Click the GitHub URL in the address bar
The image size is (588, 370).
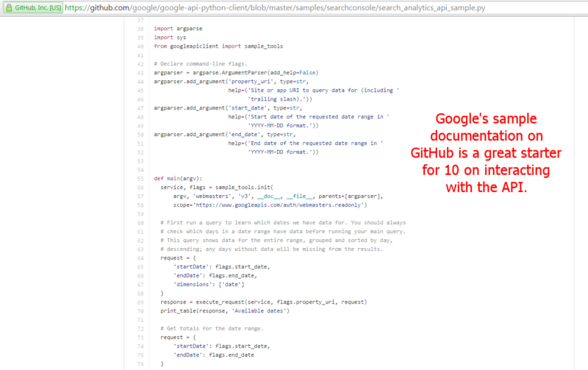(x=275, y=7)
